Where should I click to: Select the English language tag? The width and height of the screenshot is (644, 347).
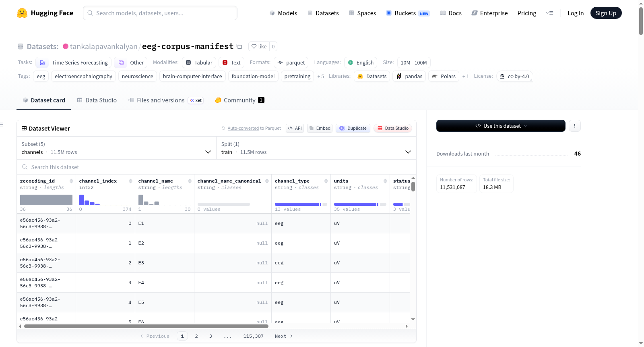(x=361, y=62)
